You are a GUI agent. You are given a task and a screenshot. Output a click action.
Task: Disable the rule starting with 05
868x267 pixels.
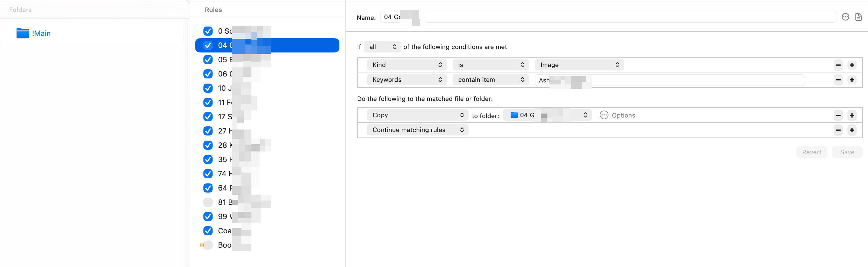click(208, 60)
